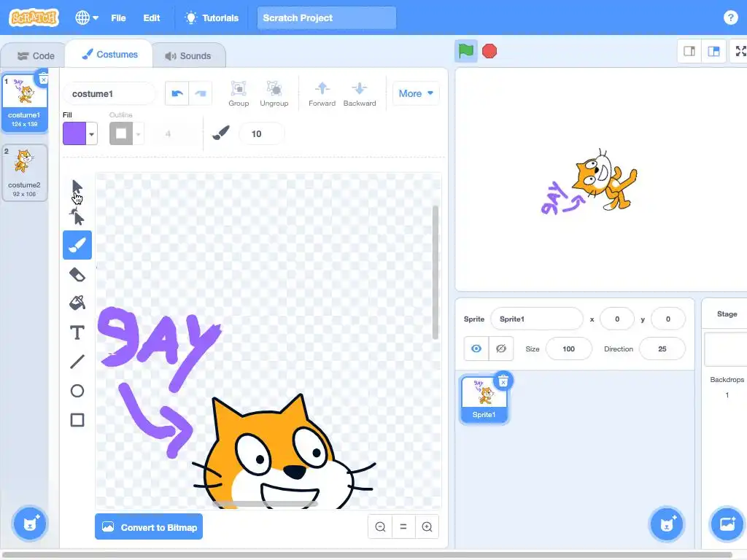
Task: Click Choose a Costume cat button
Action: coord(30,524)
